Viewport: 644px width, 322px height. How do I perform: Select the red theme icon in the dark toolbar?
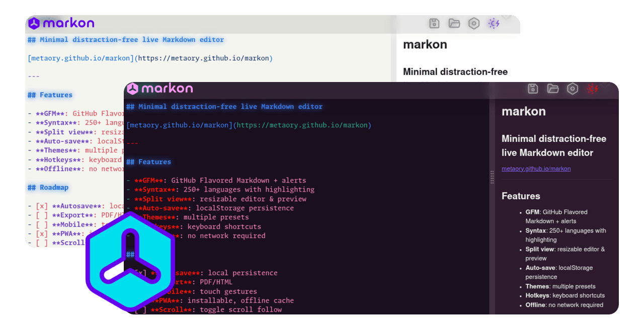(593, 89)
